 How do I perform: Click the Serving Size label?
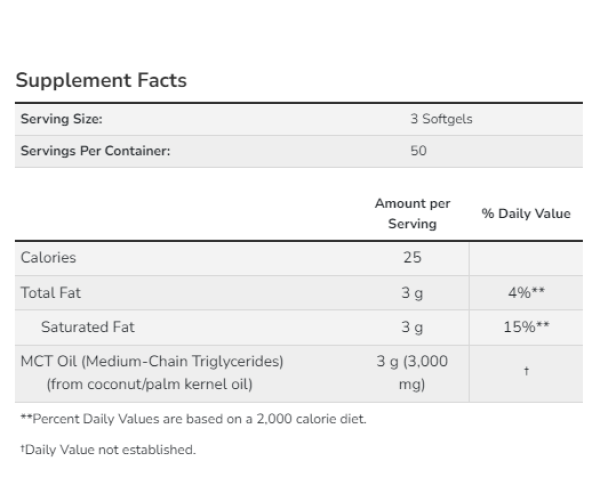pos(62,119)
